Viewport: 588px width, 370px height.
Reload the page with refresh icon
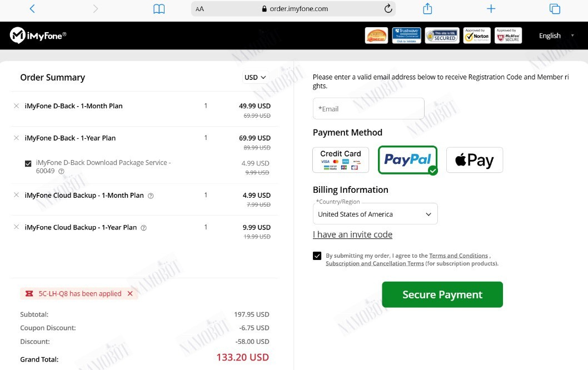pos(388,8)
